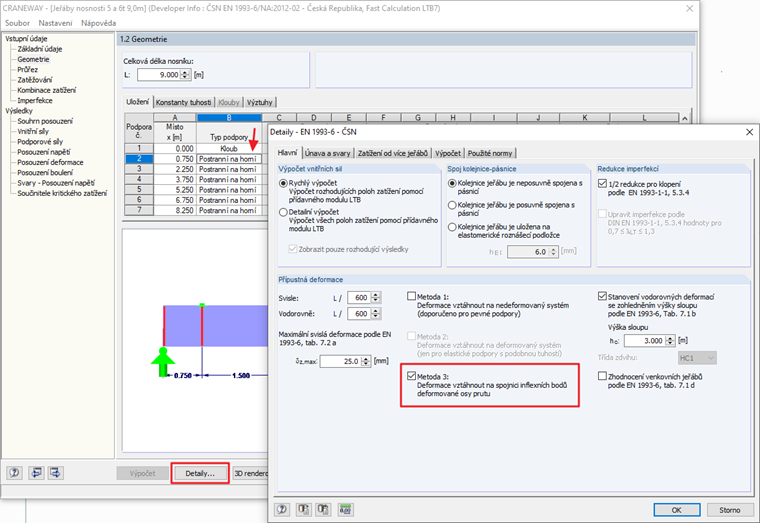
Task: Go to next input window icon
Action: (x=55, y=473)
